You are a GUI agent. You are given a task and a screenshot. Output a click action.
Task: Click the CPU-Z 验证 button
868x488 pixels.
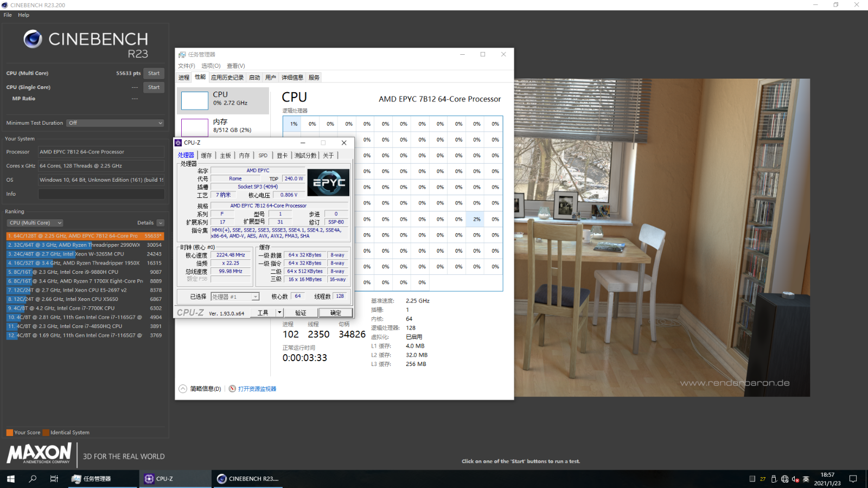pos(301,313)
